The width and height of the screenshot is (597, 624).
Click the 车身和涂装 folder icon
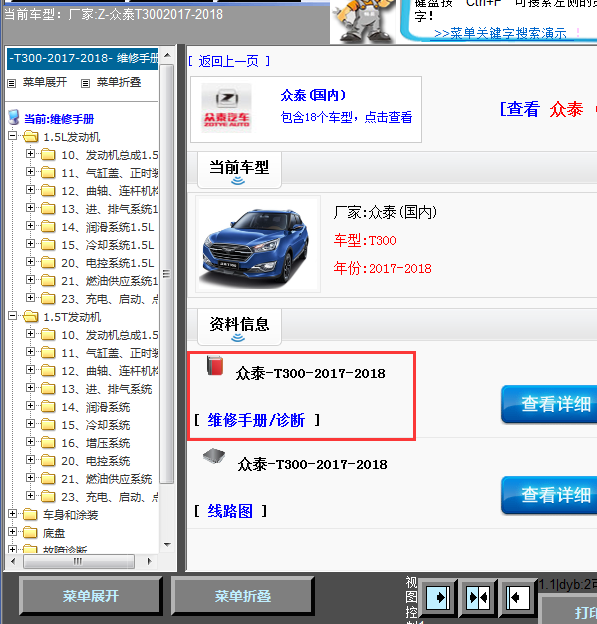pos(30,515)
